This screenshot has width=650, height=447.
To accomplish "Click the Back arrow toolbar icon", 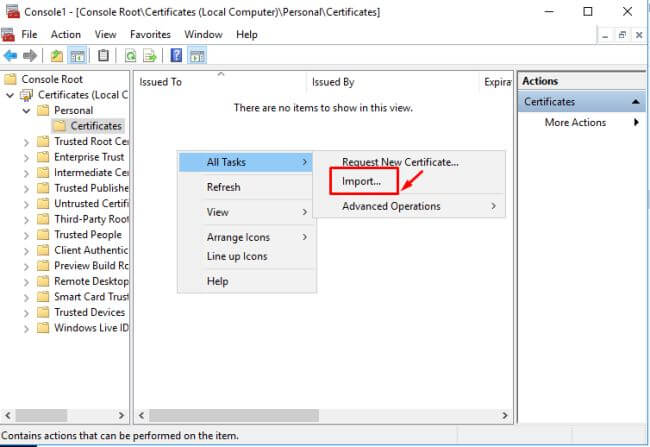I will 10,56.
